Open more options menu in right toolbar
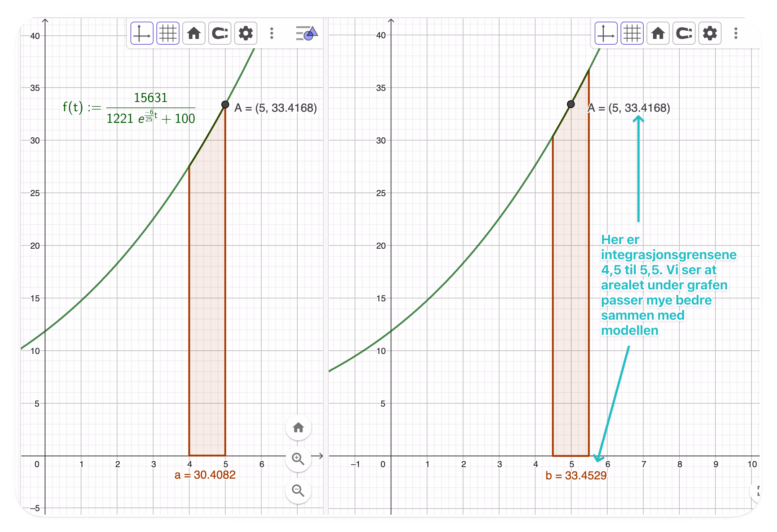 736,34
